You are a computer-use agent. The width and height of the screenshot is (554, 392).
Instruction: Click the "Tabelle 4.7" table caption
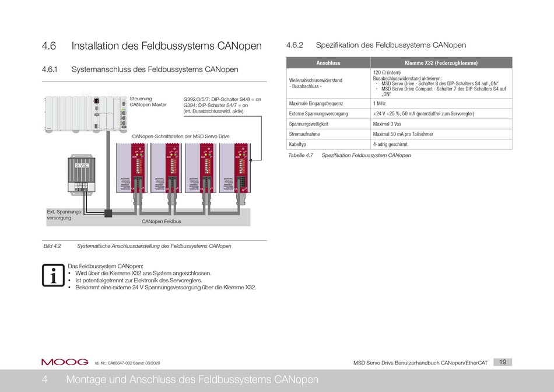coord(349,155)
